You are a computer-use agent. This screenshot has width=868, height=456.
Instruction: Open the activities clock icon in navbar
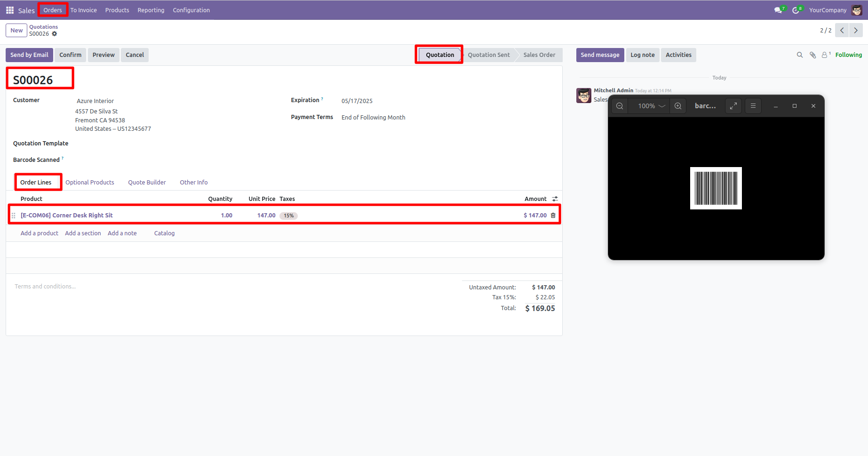[796, 10]
